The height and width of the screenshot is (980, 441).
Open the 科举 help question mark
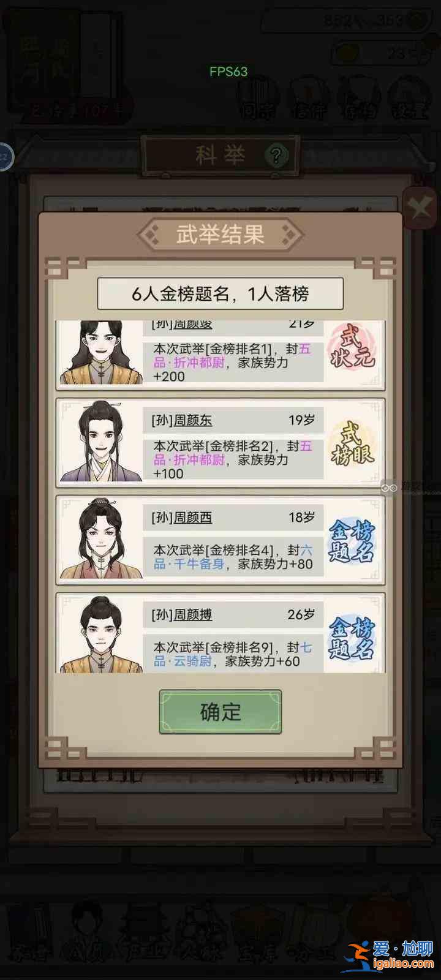click(276, 156)
